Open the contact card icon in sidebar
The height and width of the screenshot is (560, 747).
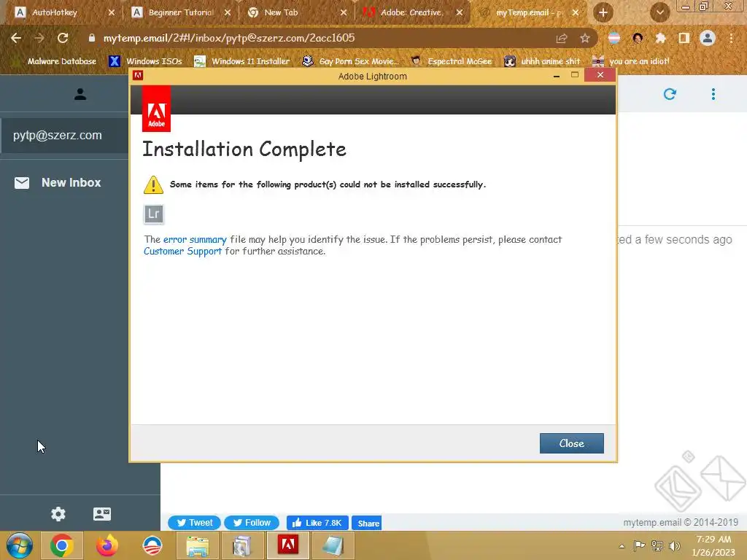click(x=102, y=514)
